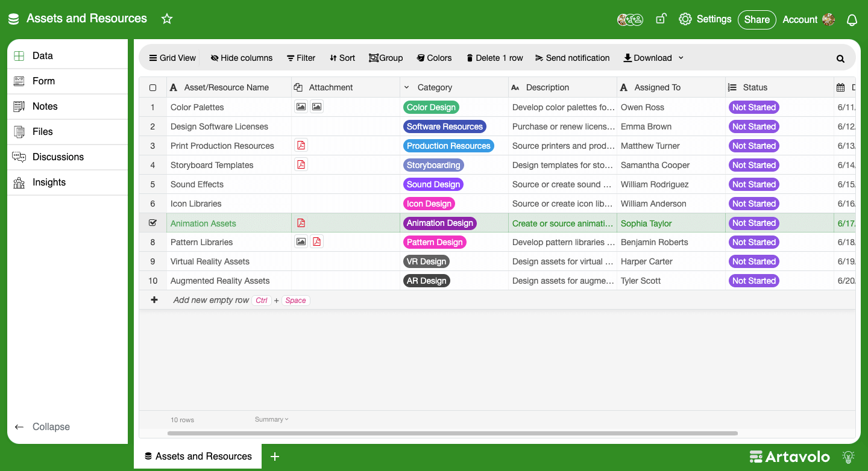Image resolution: width=868 pixels, height=471 pixels.
Task: Open Grid View switcher
Action: coord(172,58)
